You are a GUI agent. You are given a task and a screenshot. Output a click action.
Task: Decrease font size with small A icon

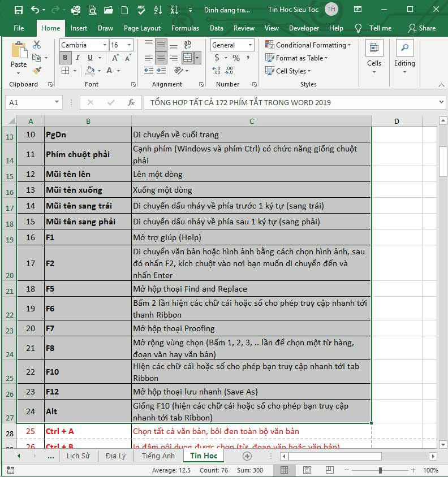click(x=128, y=58)
